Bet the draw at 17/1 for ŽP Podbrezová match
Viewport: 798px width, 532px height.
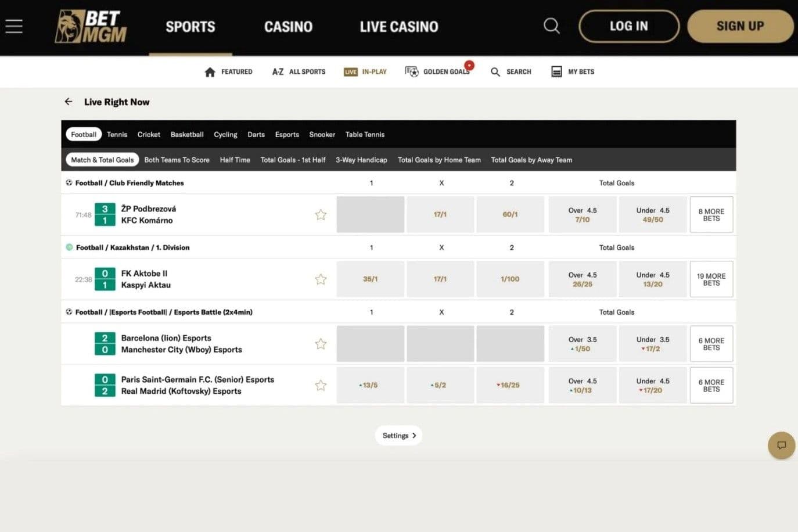(x=440, y=214)
